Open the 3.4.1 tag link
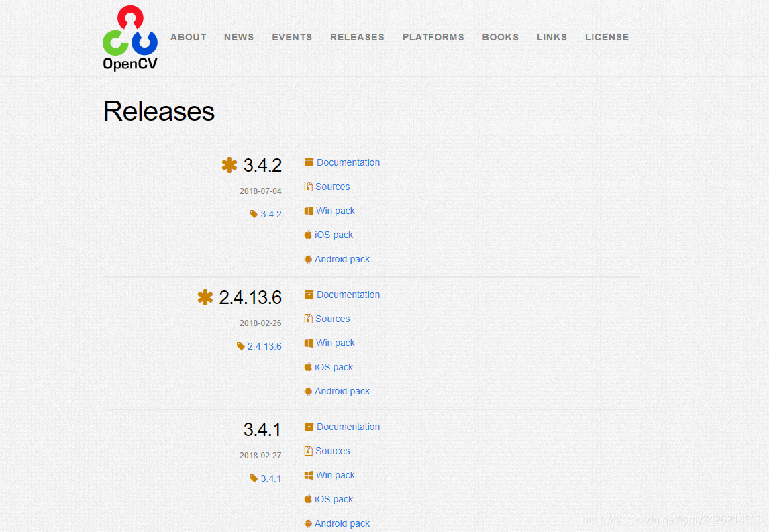The height and width of the screenshot is (532, 769). point(271,478)
